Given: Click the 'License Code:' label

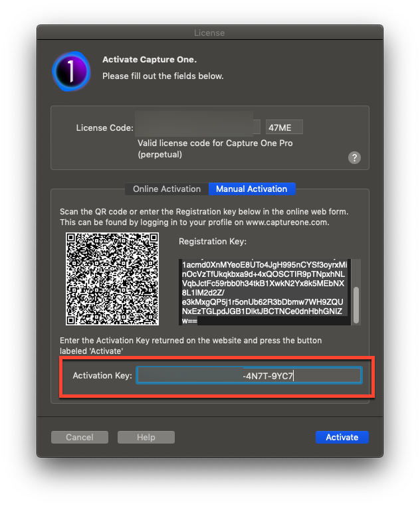Looking at the screenshot, I should point(105,127).
